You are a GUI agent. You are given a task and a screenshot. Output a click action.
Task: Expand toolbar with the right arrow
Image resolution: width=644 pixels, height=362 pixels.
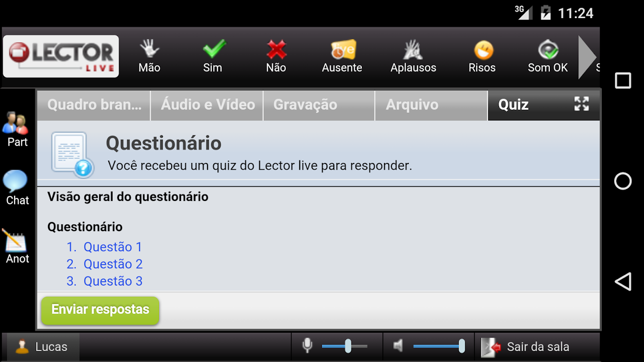point(588,57)
